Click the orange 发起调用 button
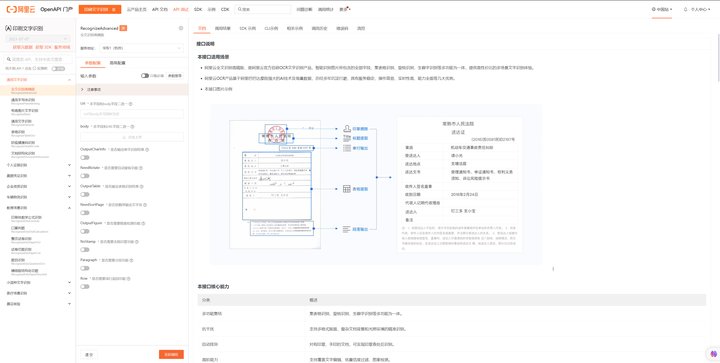Image resolution: width=720 pixels, height=363 pixels. 171,355
